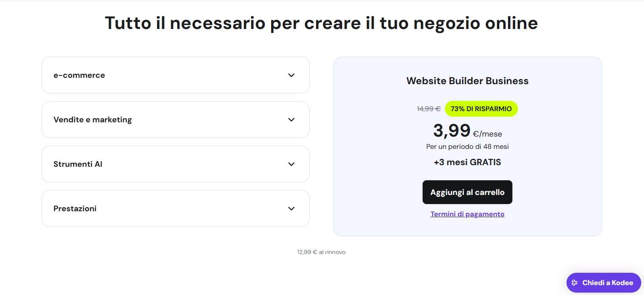
Task: Open the Termini di pagamento link
Action: (467, 214)
